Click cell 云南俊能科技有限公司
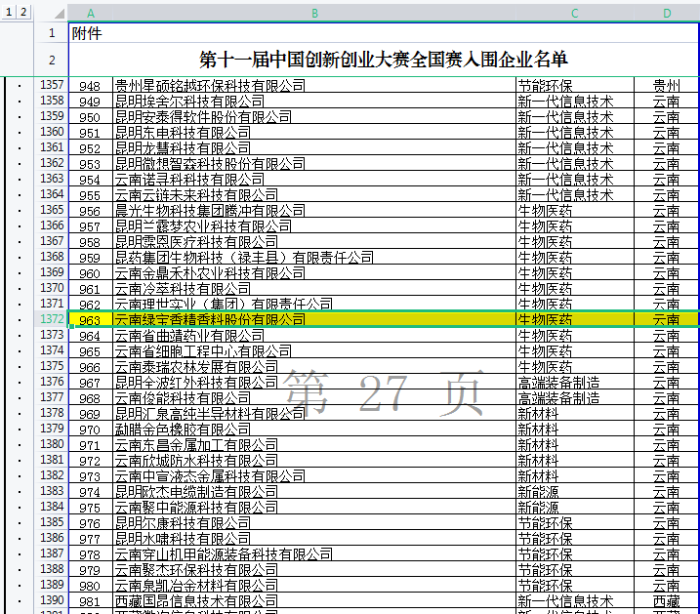This screenshot has width=700, height=614. coord(314,397)
